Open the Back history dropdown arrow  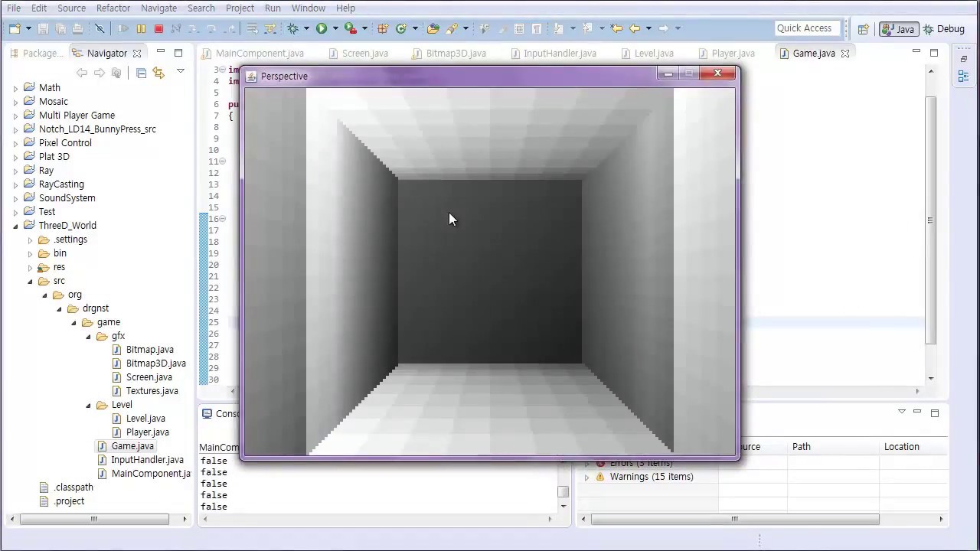648,28
